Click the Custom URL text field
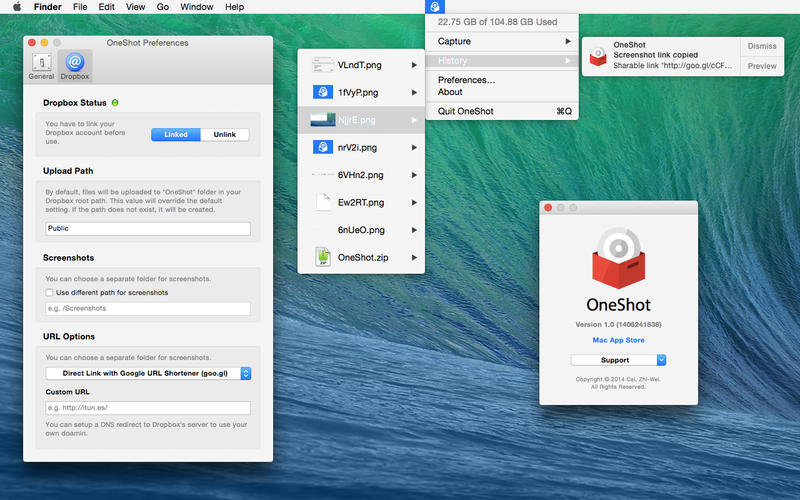Screen dimensions: 800x500 pos(148,408)
